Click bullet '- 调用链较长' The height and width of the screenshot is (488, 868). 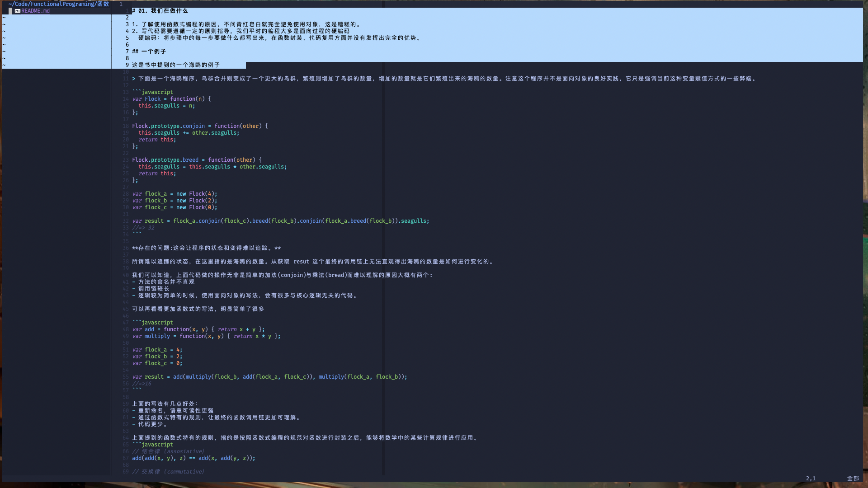click(x=151, y=289)
